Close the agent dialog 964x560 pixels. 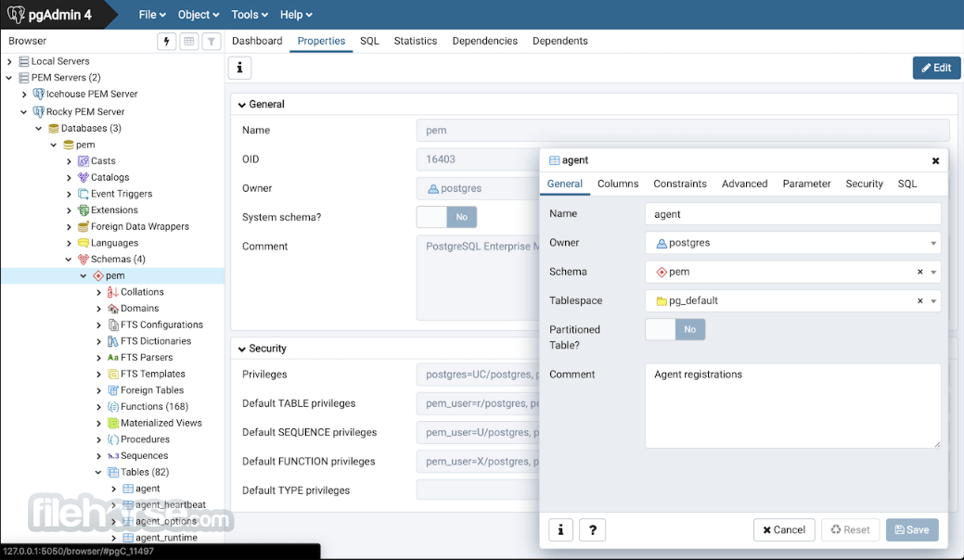tap(935, 161)
